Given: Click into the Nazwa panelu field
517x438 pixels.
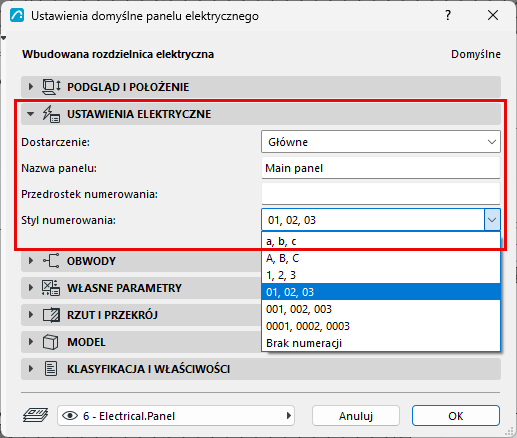Looking at the screenshot, I should click(381, 168).
